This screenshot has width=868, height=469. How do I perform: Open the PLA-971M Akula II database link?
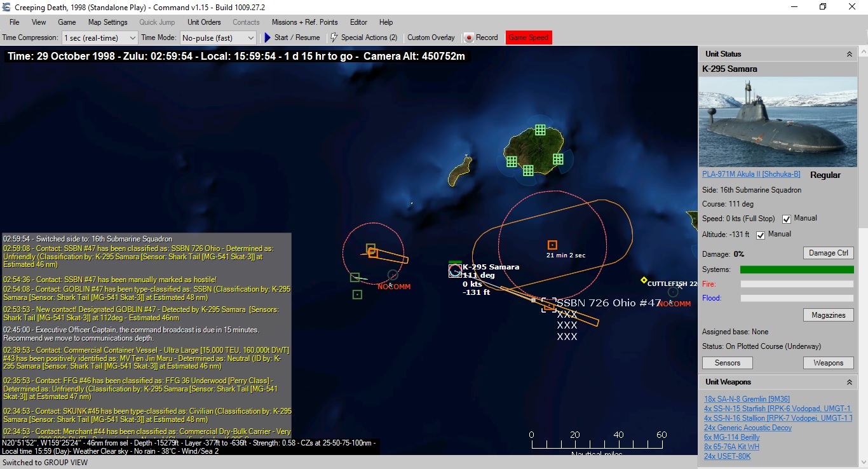coord(751,174)
